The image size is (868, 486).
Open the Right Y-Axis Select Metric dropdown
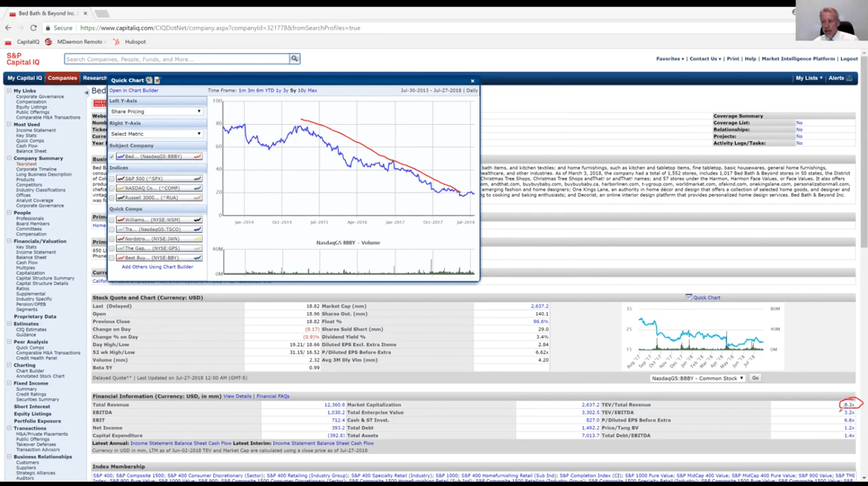(x=156, y=134)
